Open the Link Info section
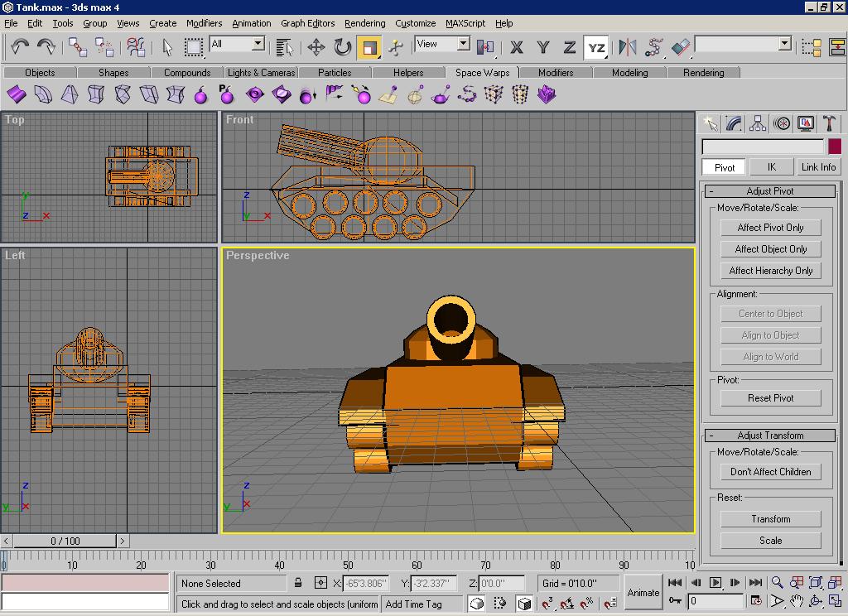 pyautogui.click(x=818, y=167)
